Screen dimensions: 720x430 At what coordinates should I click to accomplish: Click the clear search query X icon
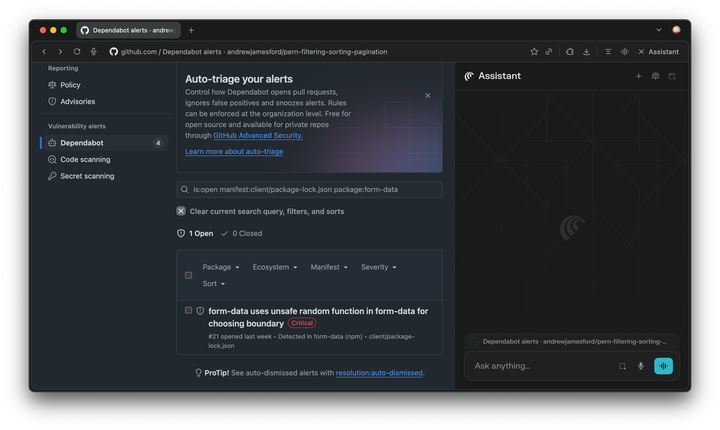click(x=181, y=211)
